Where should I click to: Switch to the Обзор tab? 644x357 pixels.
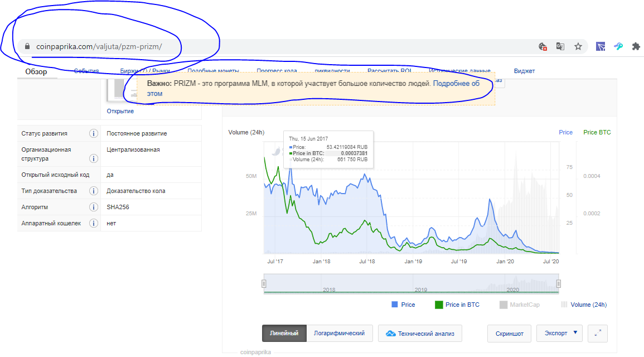point(36,71)
